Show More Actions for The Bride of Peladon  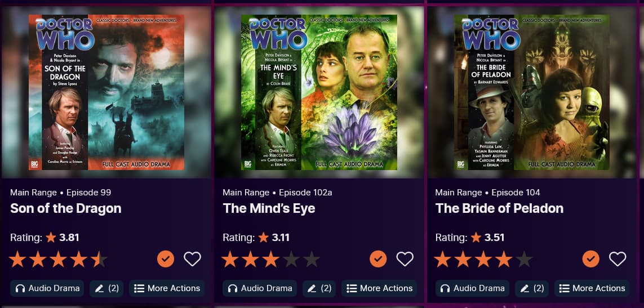592,288
